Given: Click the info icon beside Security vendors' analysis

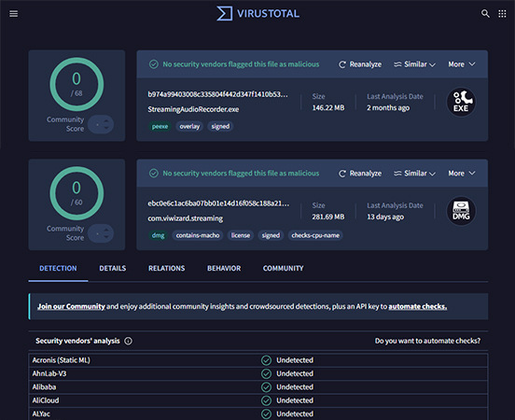Looking at the screenshot, I should pyautogui.click(x=128, y=341).
